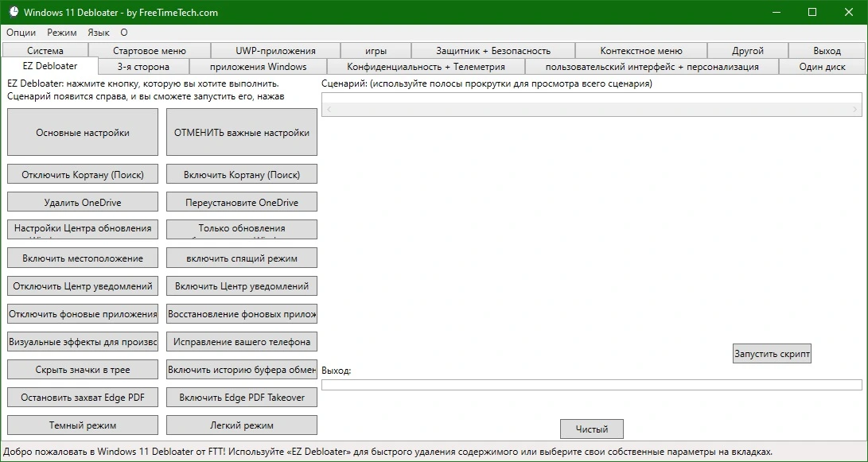Click the Выход output field
The width and height of the screenshot is (868, 462).
592,385
